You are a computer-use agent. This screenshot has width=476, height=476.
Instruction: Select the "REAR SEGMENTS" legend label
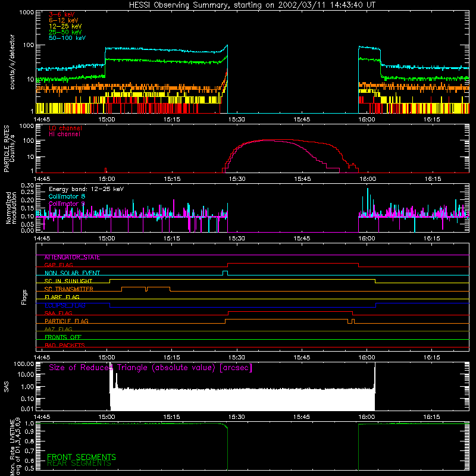(79, 464)
